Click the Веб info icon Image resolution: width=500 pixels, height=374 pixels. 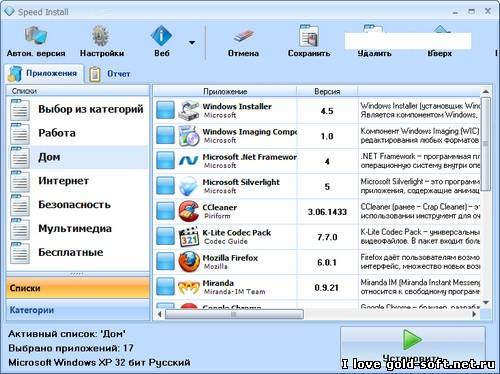pyautogui.click(x=162, y=35)
